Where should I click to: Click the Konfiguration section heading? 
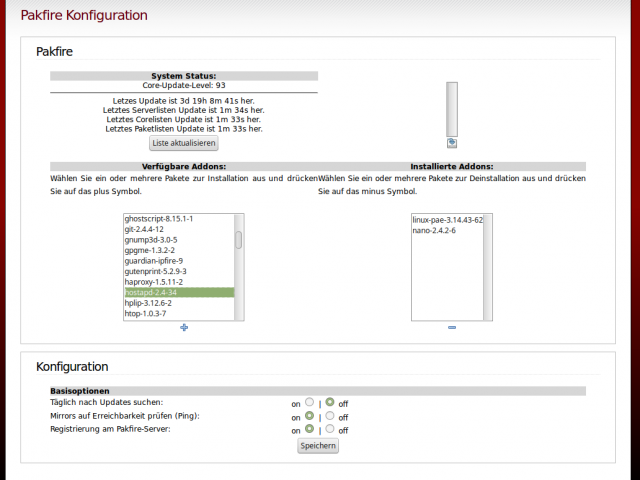[72, 367]
